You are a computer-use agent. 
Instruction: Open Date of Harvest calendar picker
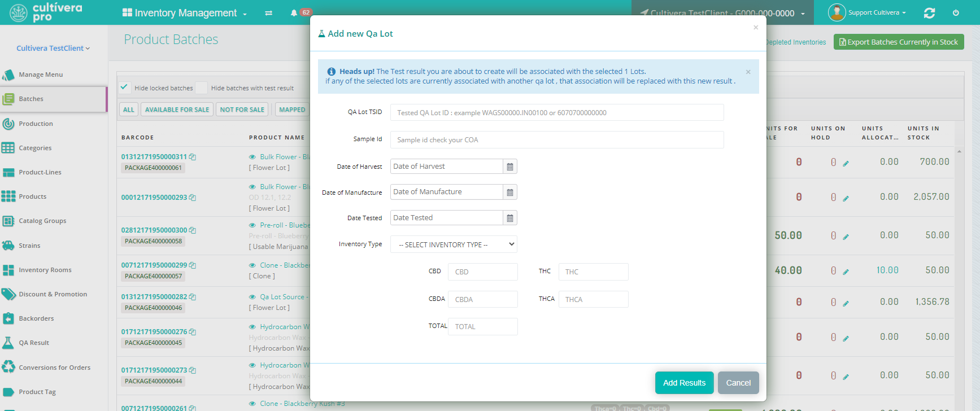pos(510,167)
